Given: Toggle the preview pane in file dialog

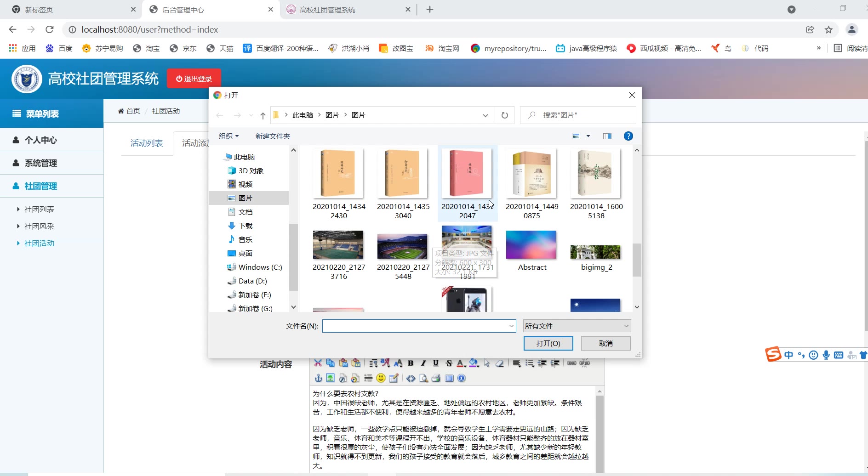Looking at the screenshot, I should (607, 136).
